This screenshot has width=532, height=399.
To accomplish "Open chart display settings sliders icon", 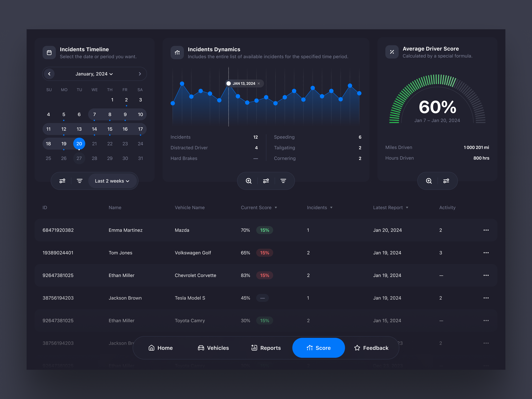I will [266, 181].
